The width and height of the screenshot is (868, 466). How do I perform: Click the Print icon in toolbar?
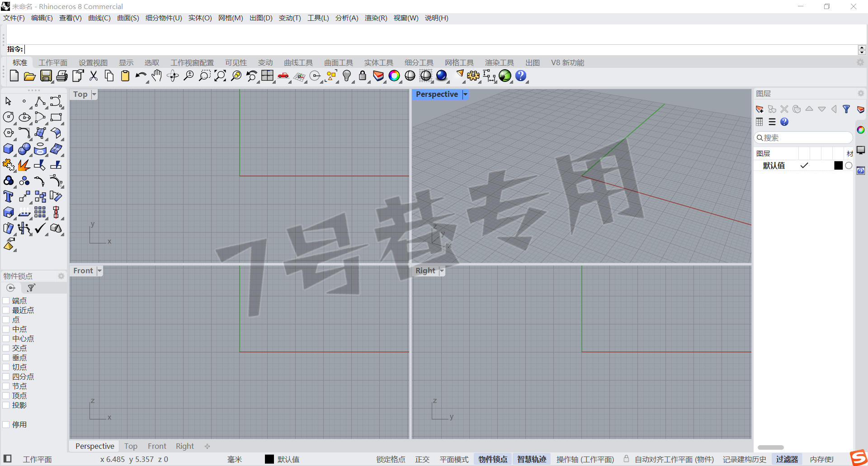click(x=62, y=76)
